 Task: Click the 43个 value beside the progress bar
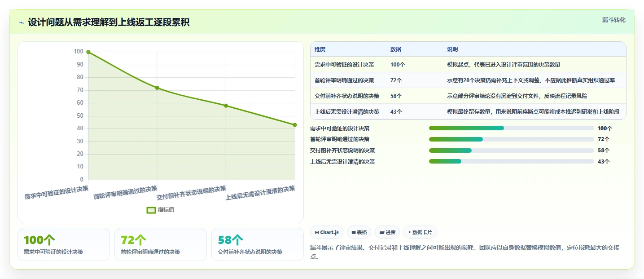tap(604, 162)
